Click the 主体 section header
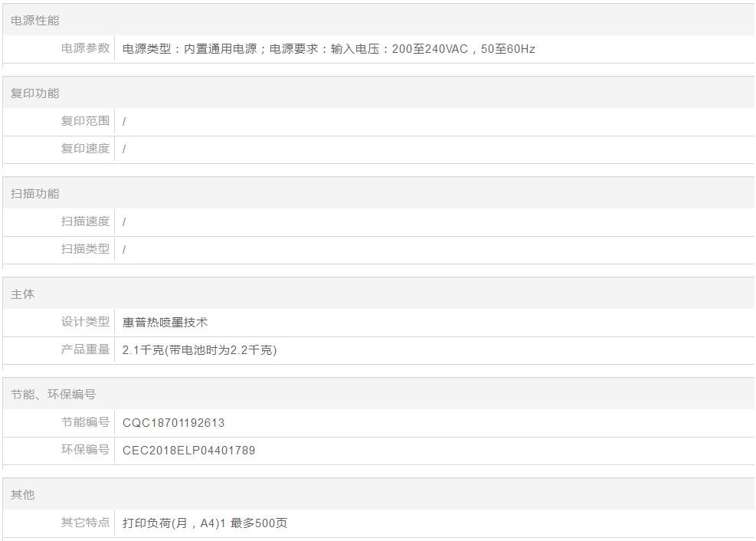 (23, 294)
